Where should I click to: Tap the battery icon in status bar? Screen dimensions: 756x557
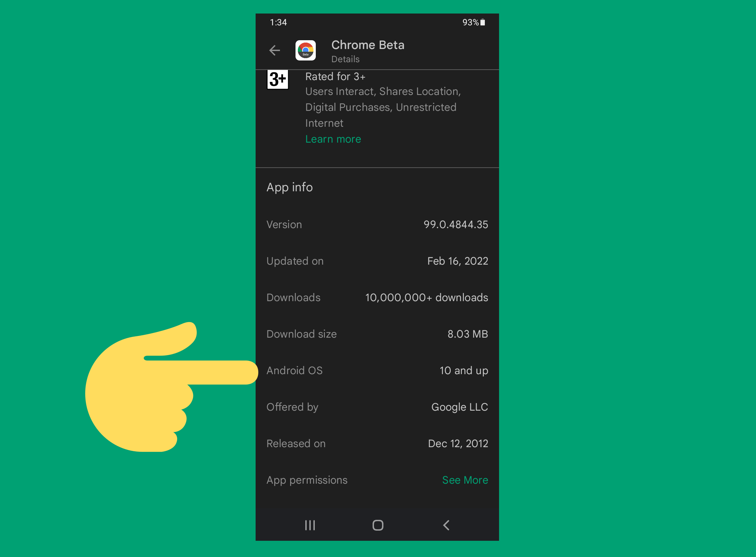pyautogui.click(x=483, y=22)
